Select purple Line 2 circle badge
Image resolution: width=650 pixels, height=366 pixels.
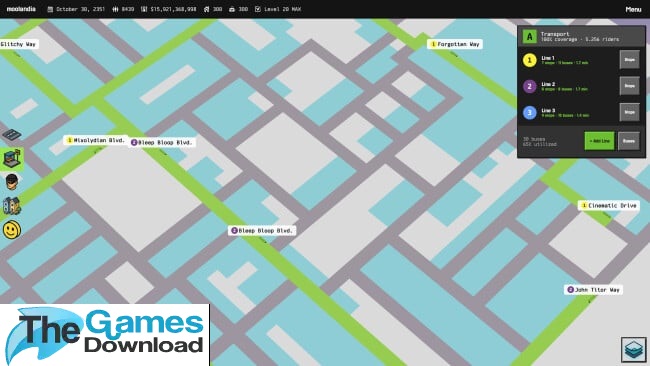click(x=529, y=86)
